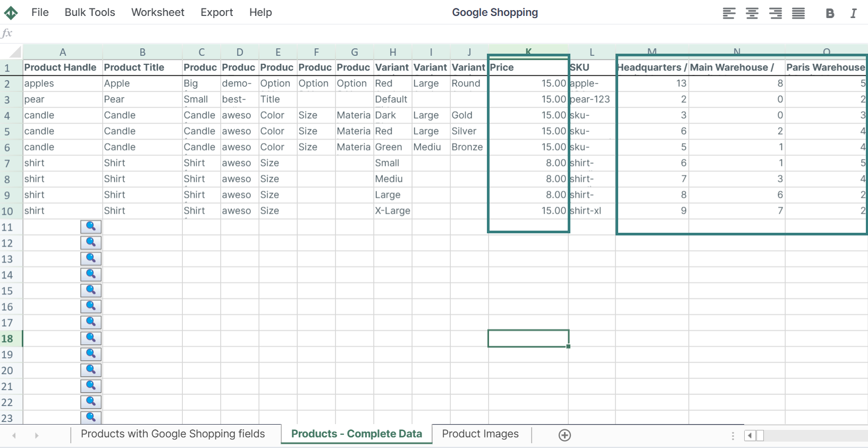
Task: Open the Export menu
Action: pos(217,12)
